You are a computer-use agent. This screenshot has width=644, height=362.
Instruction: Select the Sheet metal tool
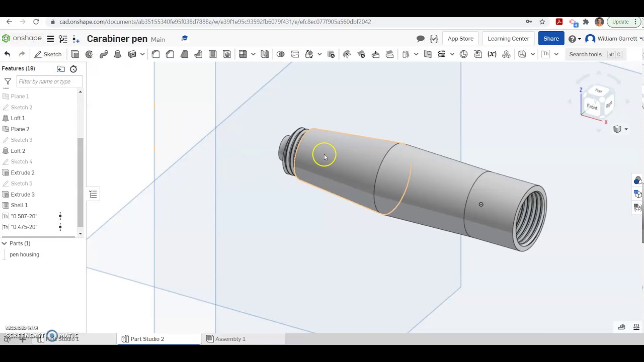[522, 54]
